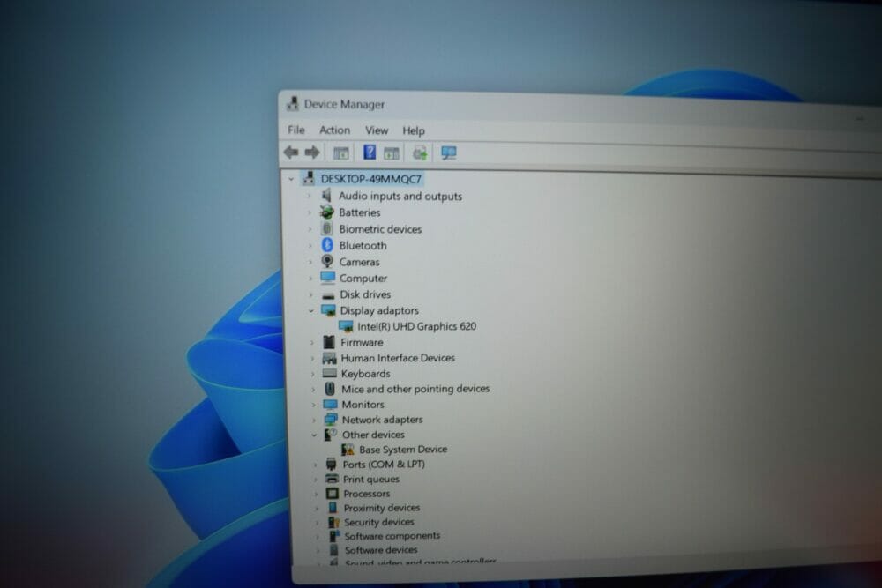The image size is (882, 588).
Task: Click the mouse icon for pointing devices
Action: click(x=330, y=389)
